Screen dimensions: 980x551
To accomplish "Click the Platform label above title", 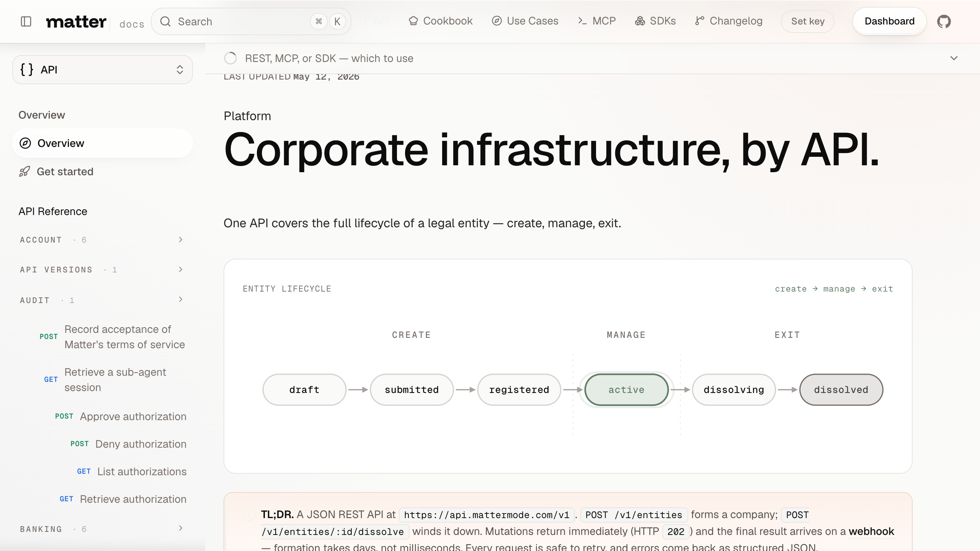I will (x=247, y=116).
